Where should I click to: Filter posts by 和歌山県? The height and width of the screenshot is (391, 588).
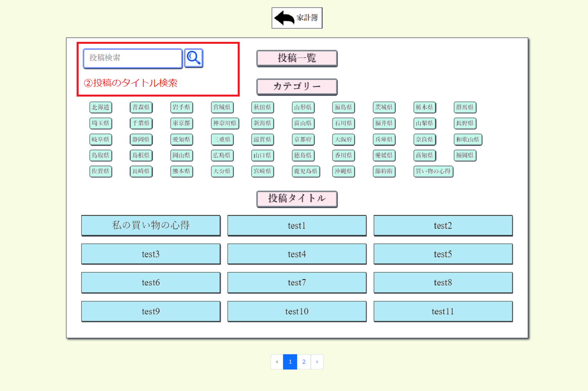click(468, 140)
